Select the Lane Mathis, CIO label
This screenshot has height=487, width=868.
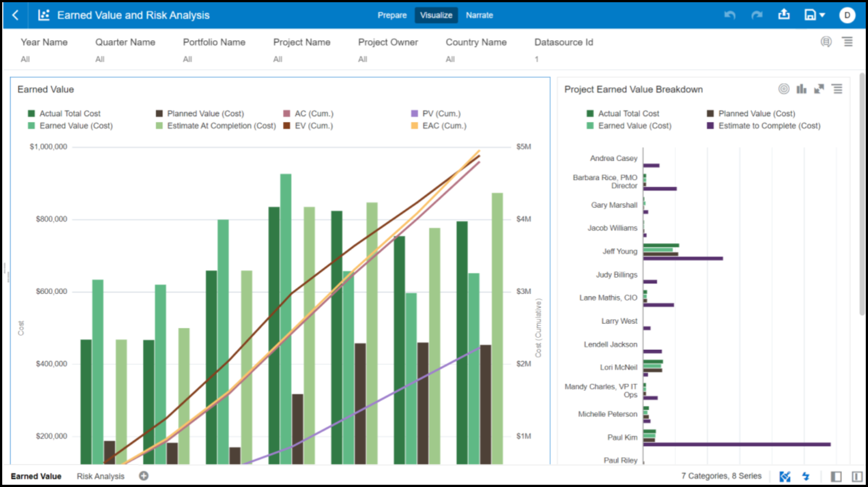pos(608,297)
